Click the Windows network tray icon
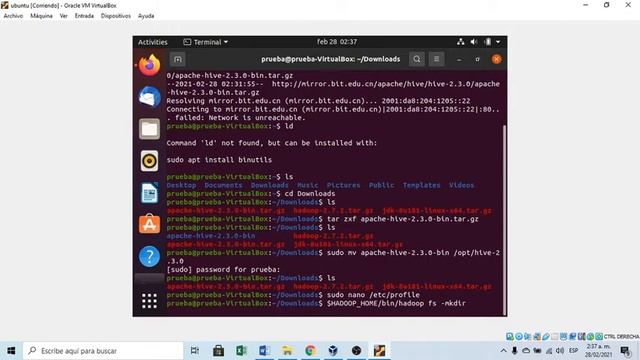Image resolution: width=640 pixels, height=360 pixels. tap(549, 351)
